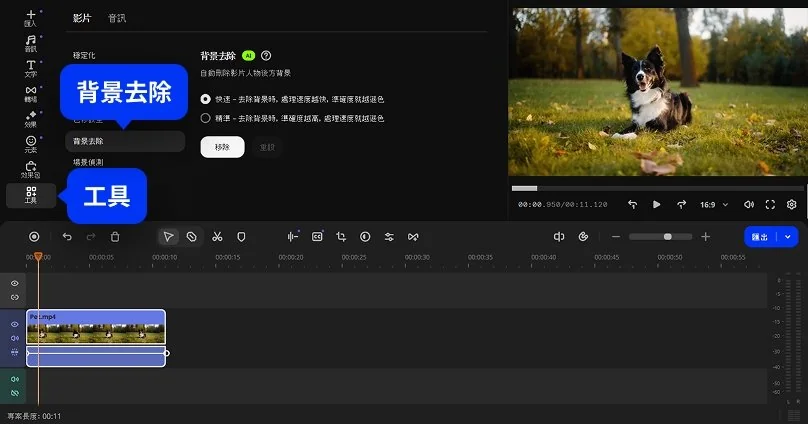Open the 轉場 (Transitions) sidebar panel
This screenshot has width=808, height=424.
pyautogui.click(x=30, y=93)
